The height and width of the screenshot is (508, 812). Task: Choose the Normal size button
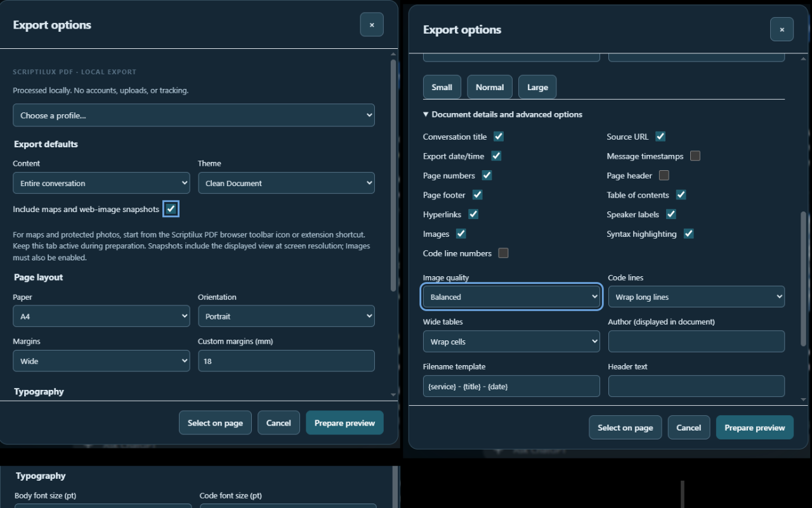pos(490,87)
